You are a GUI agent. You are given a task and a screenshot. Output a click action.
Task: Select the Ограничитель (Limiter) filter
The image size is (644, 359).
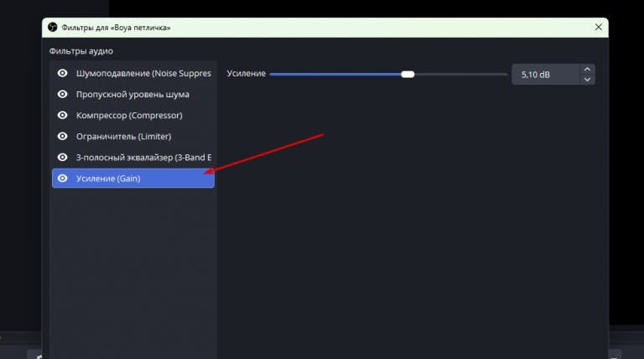(x=133, y=136)
